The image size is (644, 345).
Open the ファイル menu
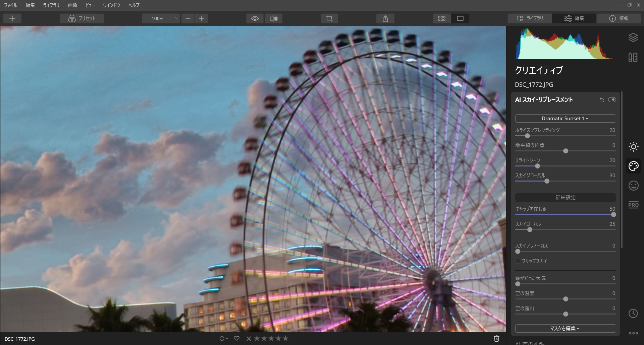(x=11, y=5)
